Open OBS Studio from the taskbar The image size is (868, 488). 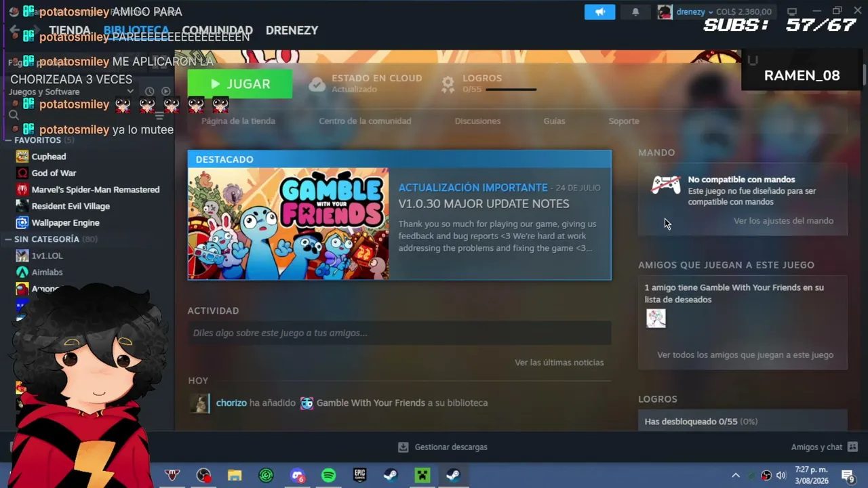point(203,475)
